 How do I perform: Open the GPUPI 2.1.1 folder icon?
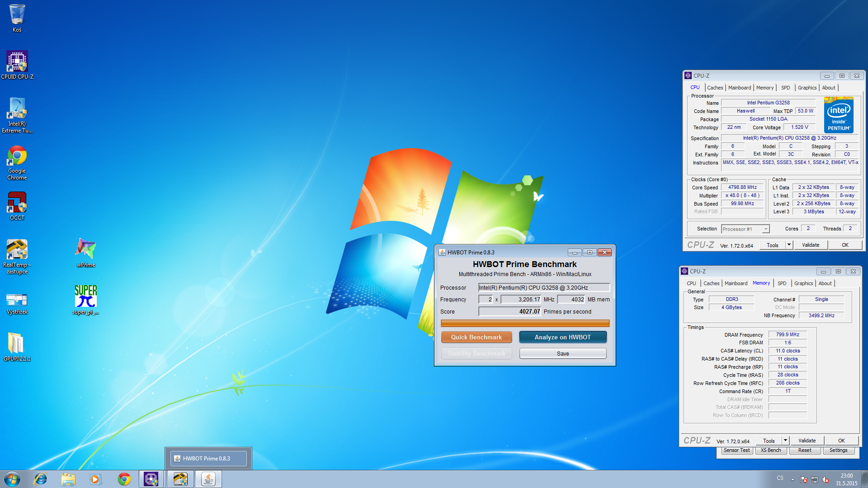[17, 347]
